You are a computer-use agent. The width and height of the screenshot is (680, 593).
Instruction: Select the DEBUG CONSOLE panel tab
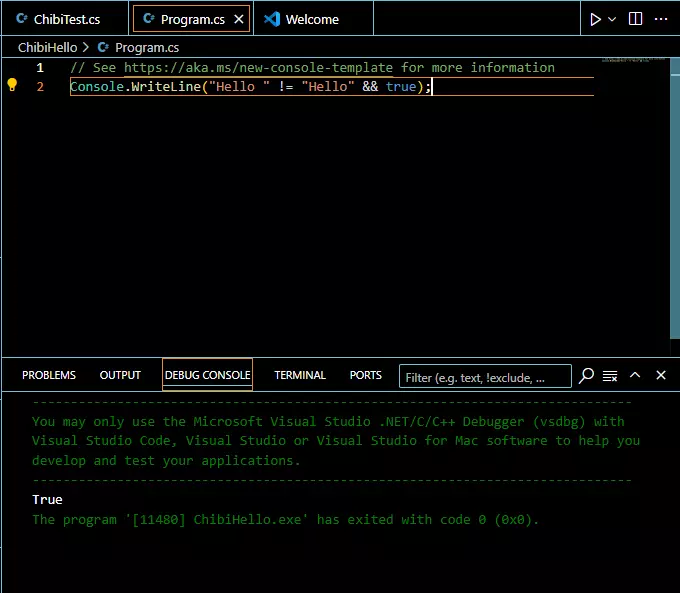(x=207, y=375)
